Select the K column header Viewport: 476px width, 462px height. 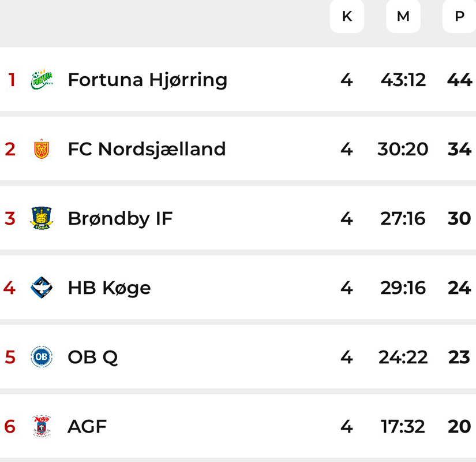click(347, 16)
